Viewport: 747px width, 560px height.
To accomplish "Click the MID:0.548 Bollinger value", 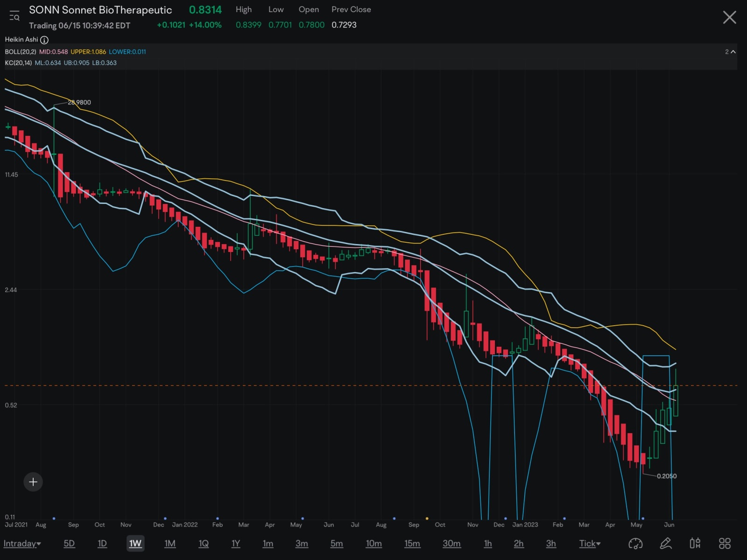I will (x=53, y=52).
